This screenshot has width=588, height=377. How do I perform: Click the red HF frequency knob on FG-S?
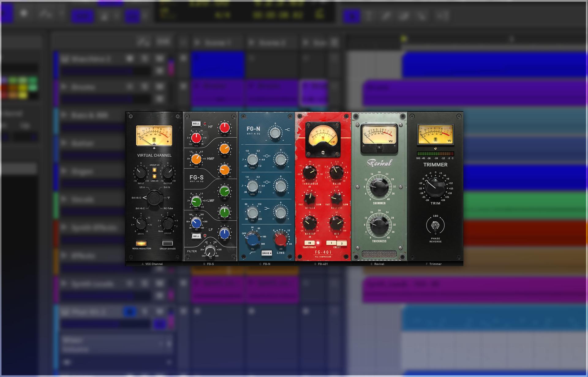tap(196, 138)
